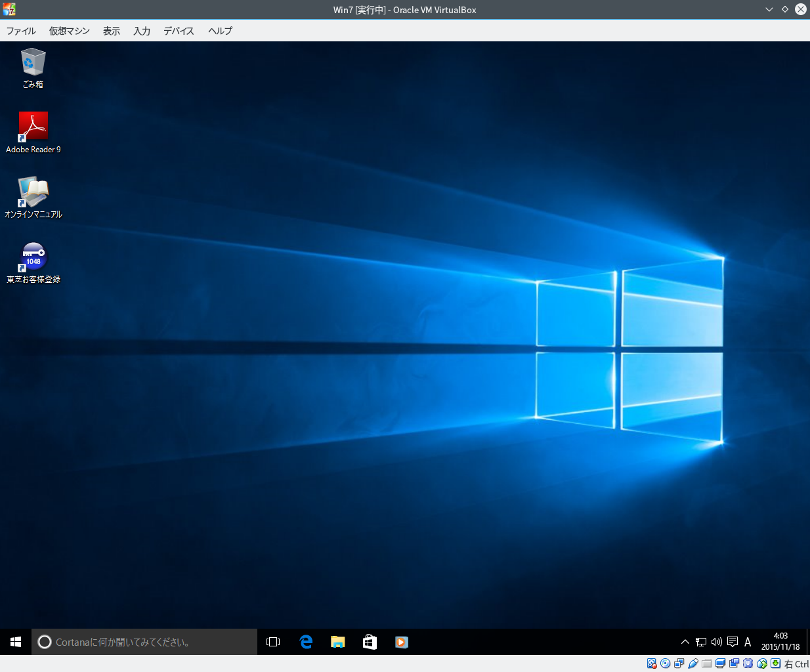Screen dimensions: 810x672
Task: Open the clock showing 4:03 2015/11/18
Action: [780, 641]
